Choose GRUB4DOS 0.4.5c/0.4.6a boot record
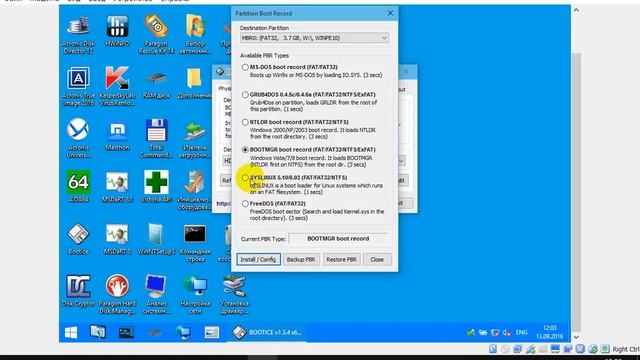The width and height of the screenshot is (640, 360). 245,95
